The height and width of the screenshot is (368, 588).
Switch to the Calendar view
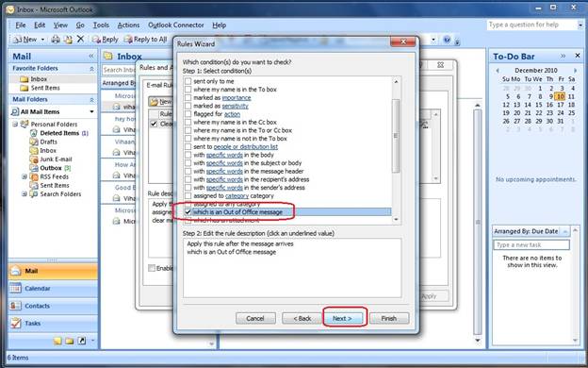[53, 289]
